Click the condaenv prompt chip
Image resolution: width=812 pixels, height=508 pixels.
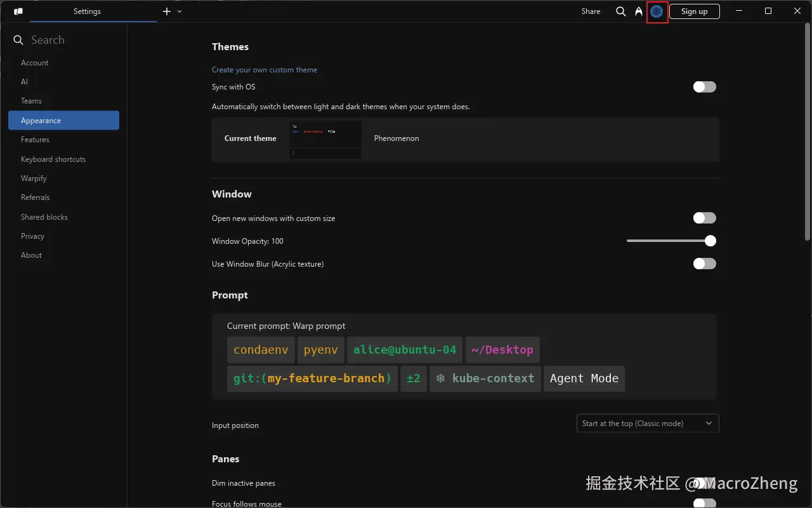pyautogui.click(x=261, y=350)
